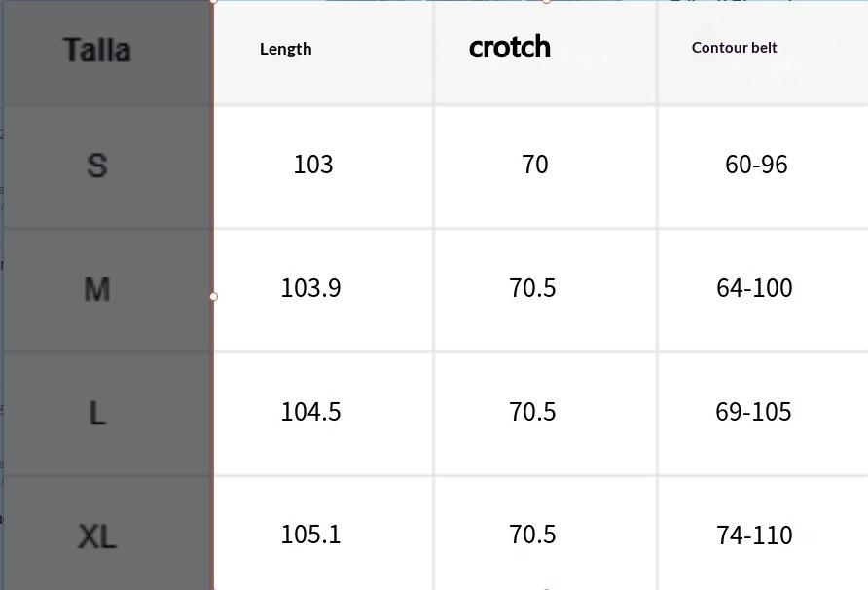Select the Length column header
868x590 pixels.
click(x=286, y=49)
